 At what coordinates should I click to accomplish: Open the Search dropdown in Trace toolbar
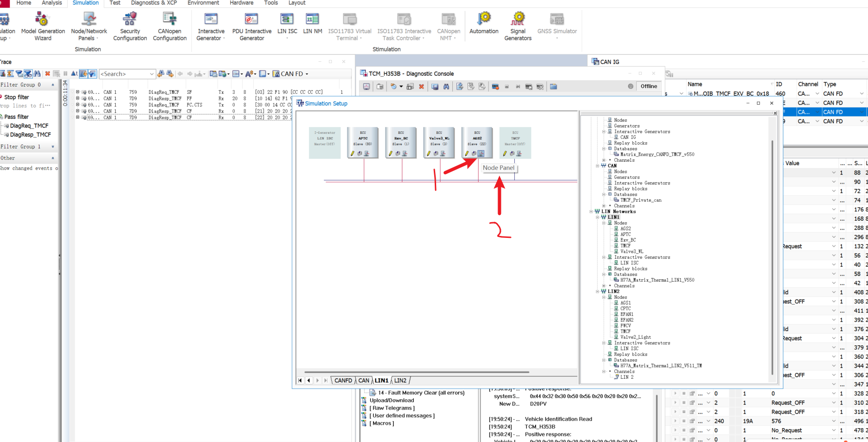(151, 74)
